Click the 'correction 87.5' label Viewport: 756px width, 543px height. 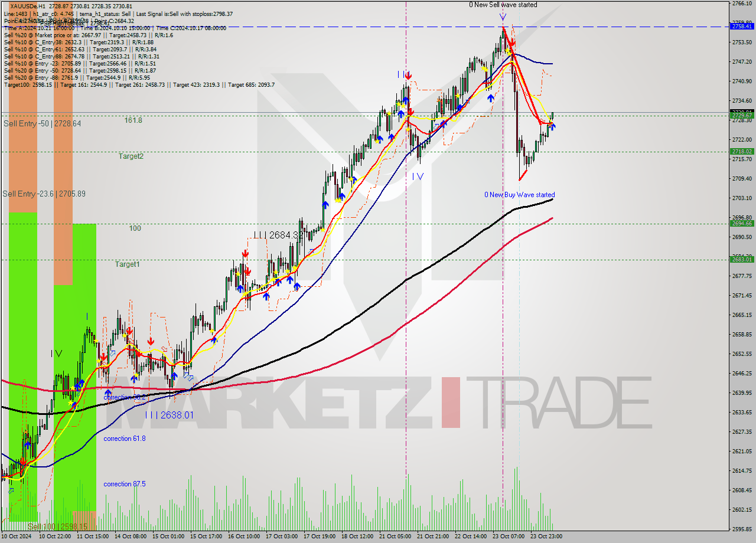point(125,484)
